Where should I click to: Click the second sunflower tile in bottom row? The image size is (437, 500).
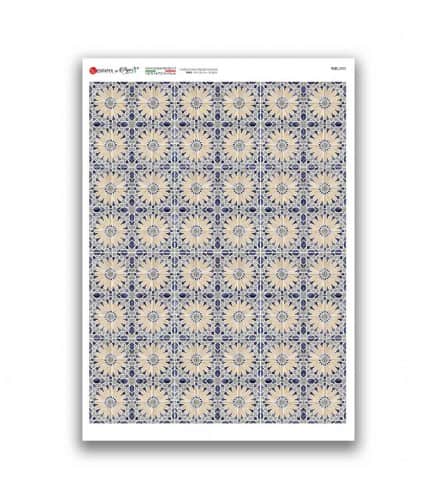153,401
